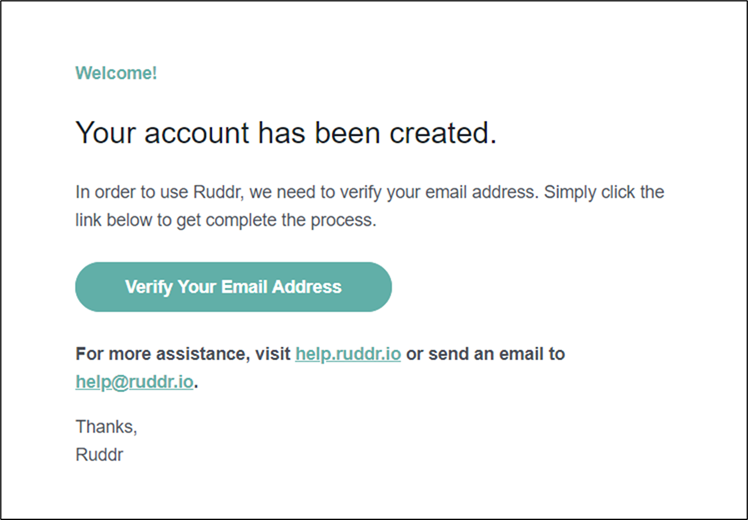Screen dimensions: 748x520
Task: Click the 'For more assistance, visit' text
Action: point(183,354)
